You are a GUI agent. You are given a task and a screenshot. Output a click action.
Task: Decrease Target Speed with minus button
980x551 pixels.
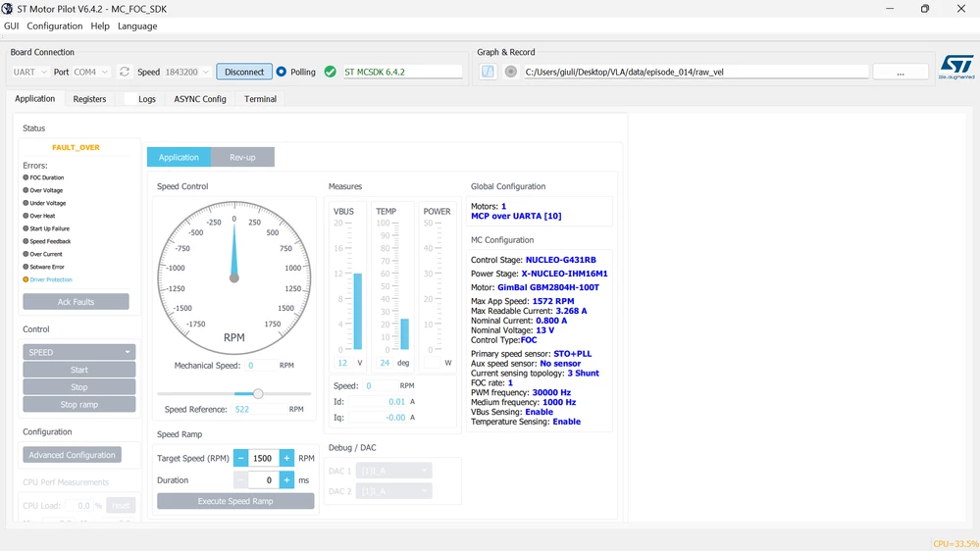(240, 458)
